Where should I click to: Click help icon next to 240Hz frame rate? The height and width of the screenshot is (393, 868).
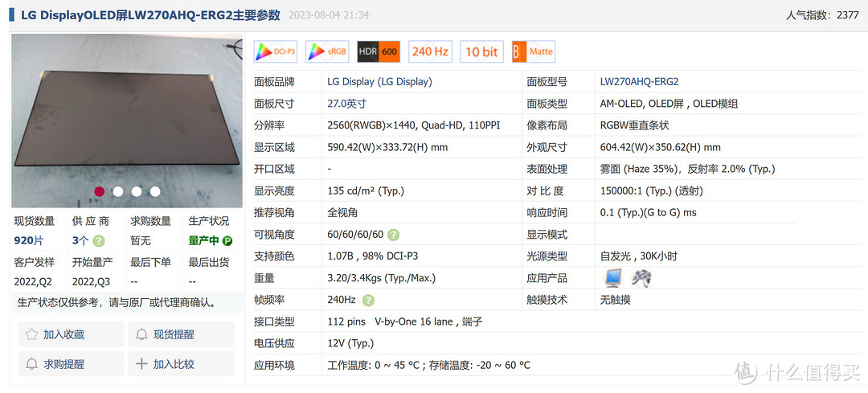pos(368,300)
